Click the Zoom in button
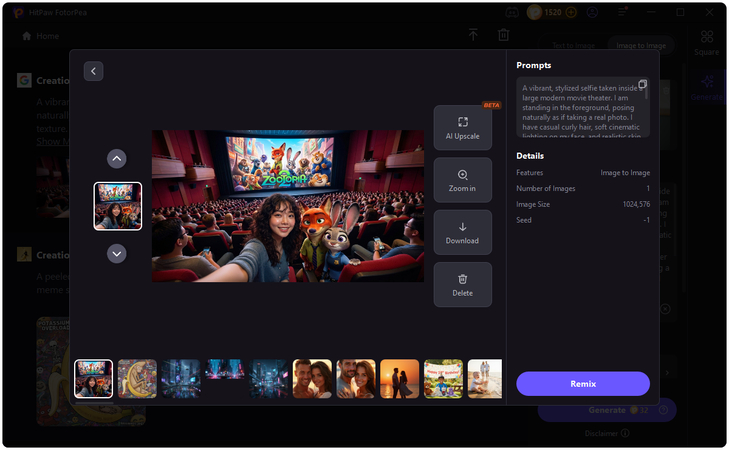Image resolution: width=729 pixels, height=450 pixels. click(462, 180)
